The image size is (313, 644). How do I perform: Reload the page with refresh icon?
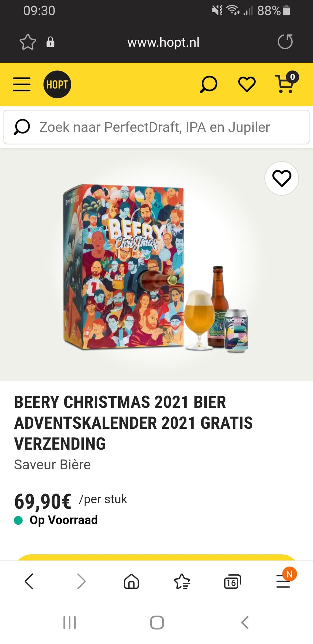tap(285, 42)
